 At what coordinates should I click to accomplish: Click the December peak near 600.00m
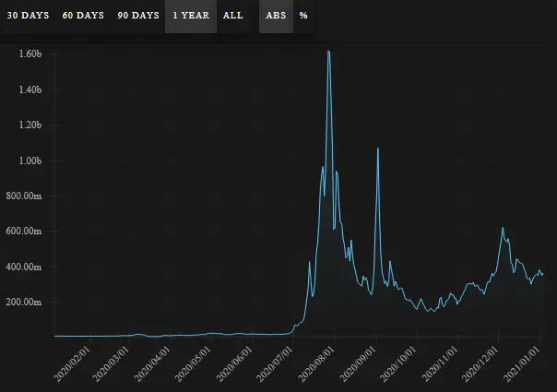click(x=503, y=228)
